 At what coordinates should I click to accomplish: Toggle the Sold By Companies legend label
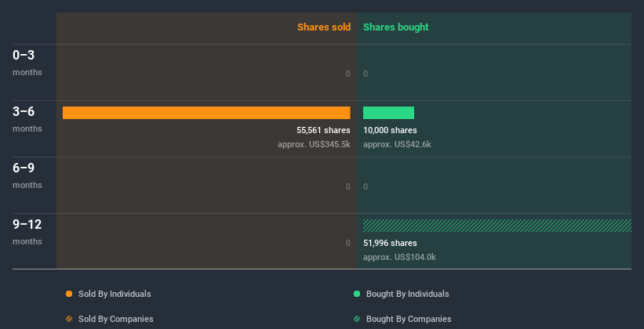click(x=115, y=319)
